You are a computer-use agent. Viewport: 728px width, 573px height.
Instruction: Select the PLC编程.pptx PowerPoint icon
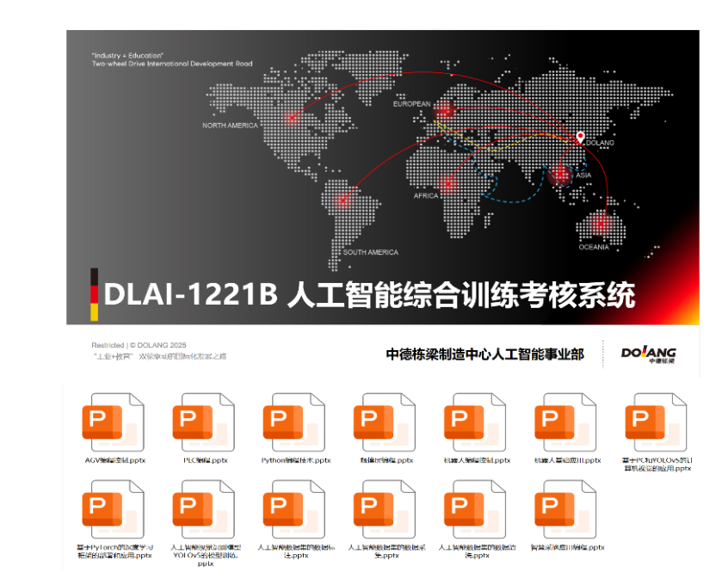(x=204, y=422)
